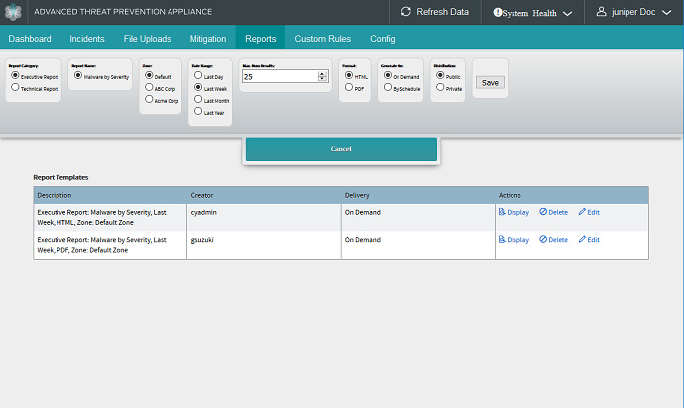Image resolution: width=684 pixels, height=408 pixels.
Task: Click the Refresh Data icon
Action: click(x=405, y=12)
